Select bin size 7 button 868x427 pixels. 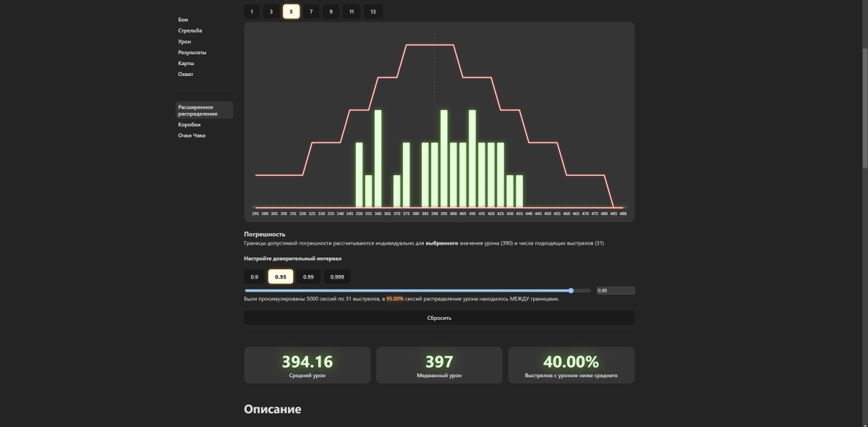click(x=311, y=12)
